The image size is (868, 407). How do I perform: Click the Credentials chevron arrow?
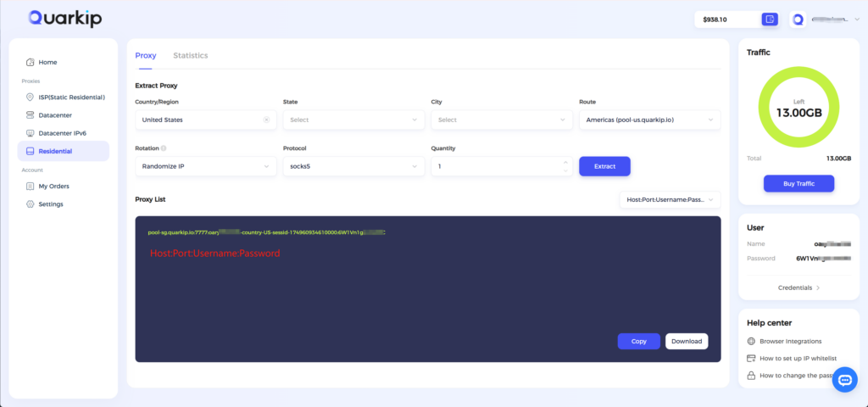818,288
